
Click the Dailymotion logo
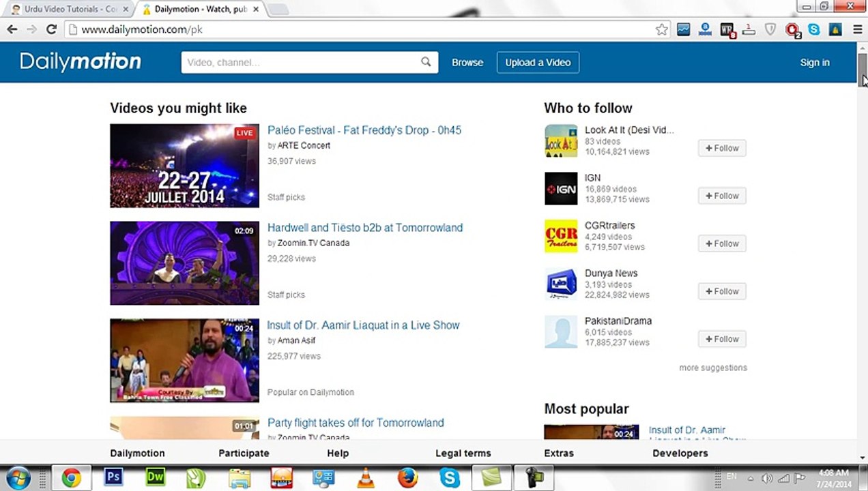(81, 62)
